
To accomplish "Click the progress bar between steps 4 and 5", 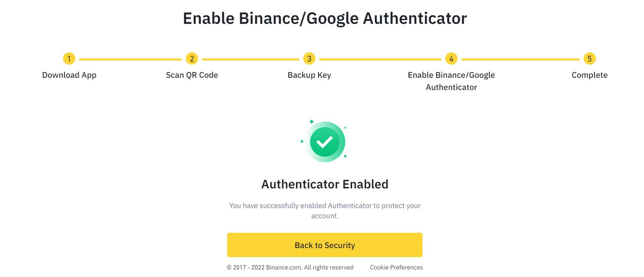I will click(519, 58).
